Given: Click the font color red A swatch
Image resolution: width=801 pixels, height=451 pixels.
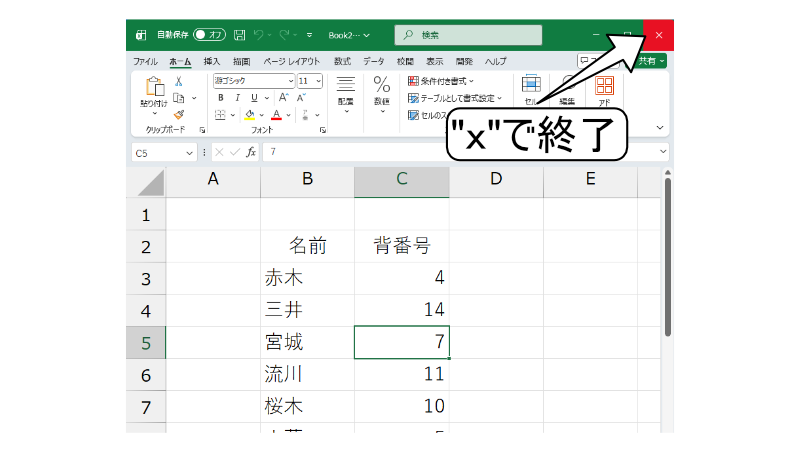Looking at the screenshot, I should (x=275, y=115).
